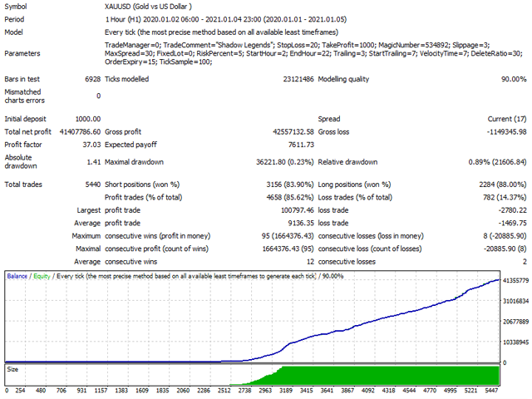Image resolution: width=532 pixels, height=399 pixels.
Task: Select the Total trades value 5440
Action: 92,185
